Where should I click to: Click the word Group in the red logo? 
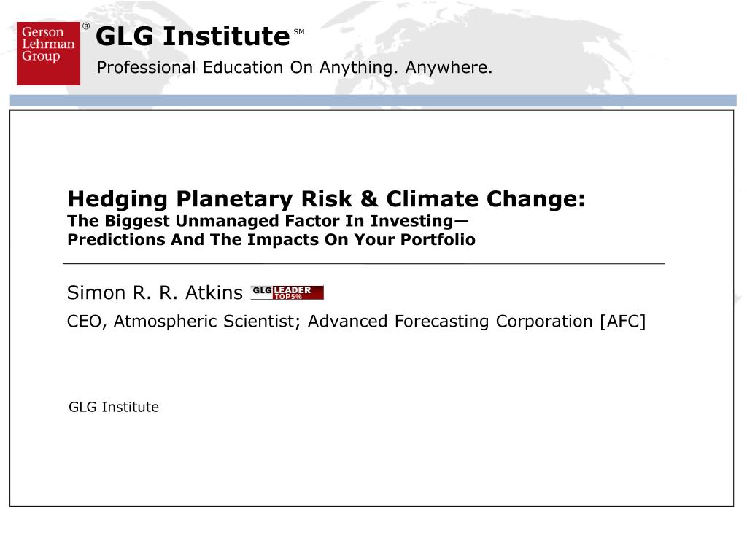tap(41, 56)
